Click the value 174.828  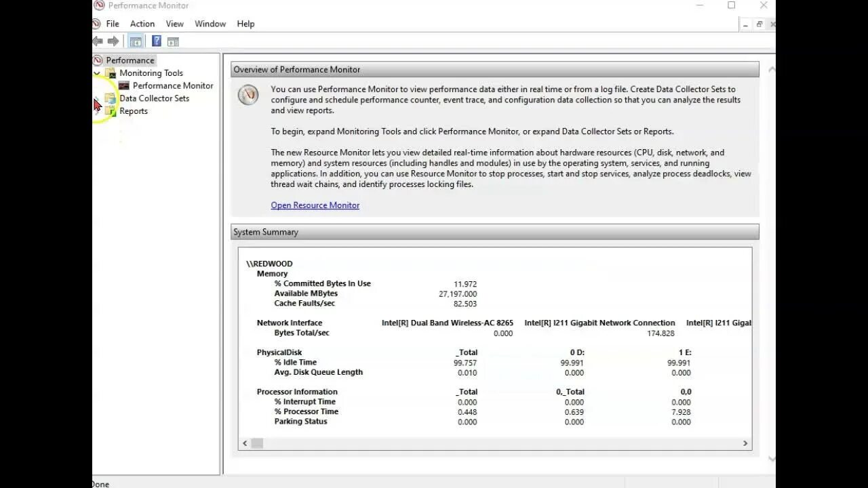[x=660, y=333]
